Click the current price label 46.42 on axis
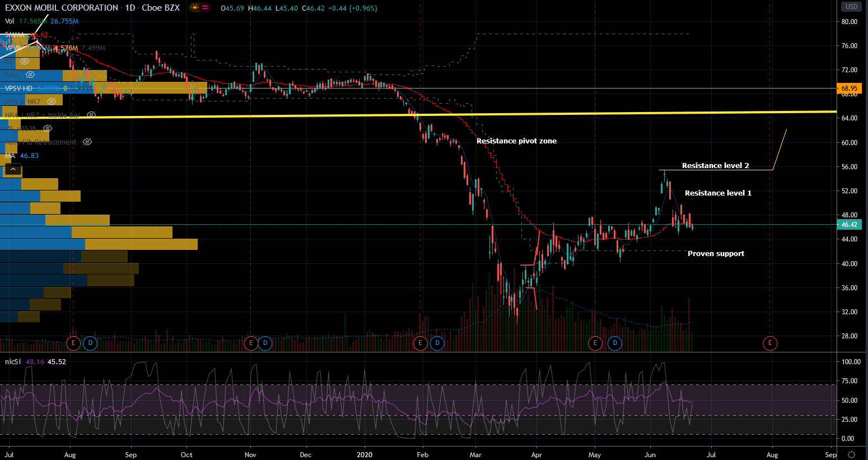 [x=849, y=225]
